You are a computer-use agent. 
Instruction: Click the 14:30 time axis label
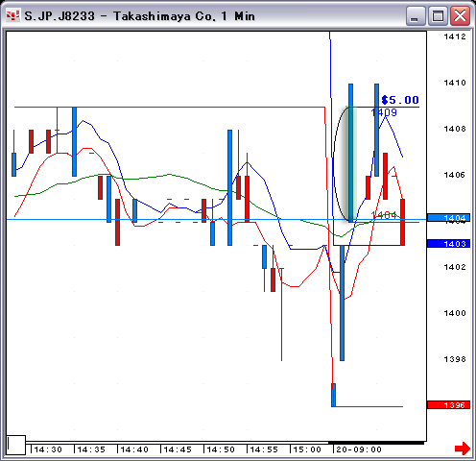tap(48, 449)
